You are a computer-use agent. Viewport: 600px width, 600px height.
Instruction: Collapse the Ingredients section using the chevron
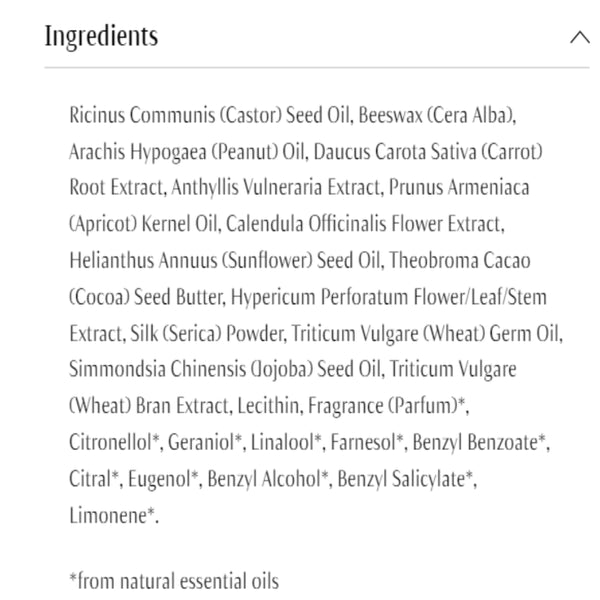tap(578, 38)
